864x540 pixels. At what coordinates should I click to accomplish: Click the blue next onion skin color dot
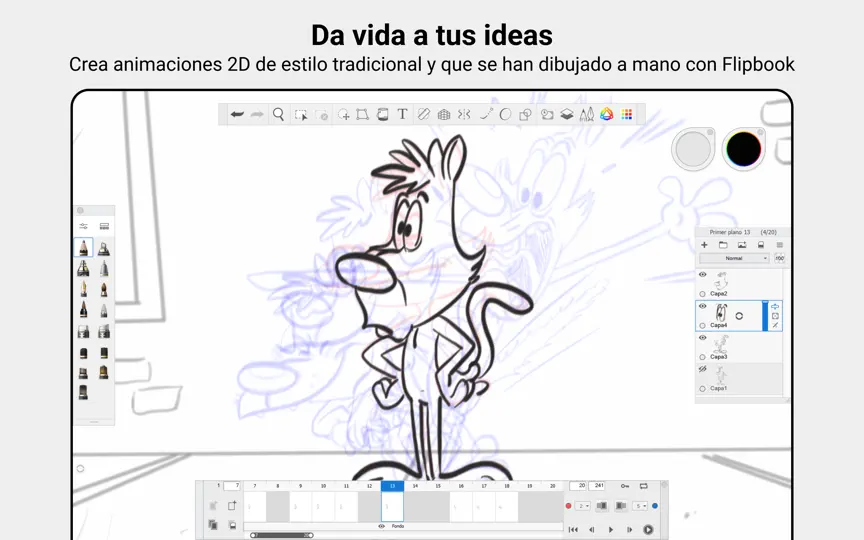tap(655, 506)
